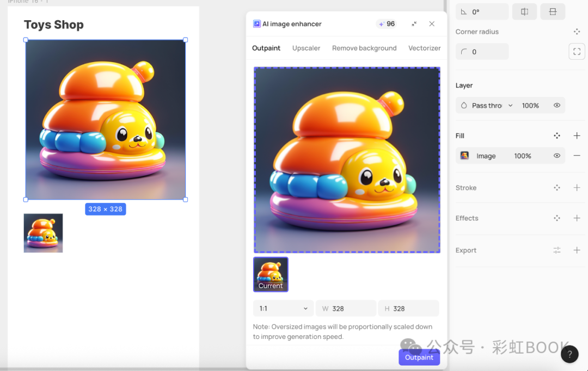
Task: Add a new Fill with plus icon
Action: [577, 135]
